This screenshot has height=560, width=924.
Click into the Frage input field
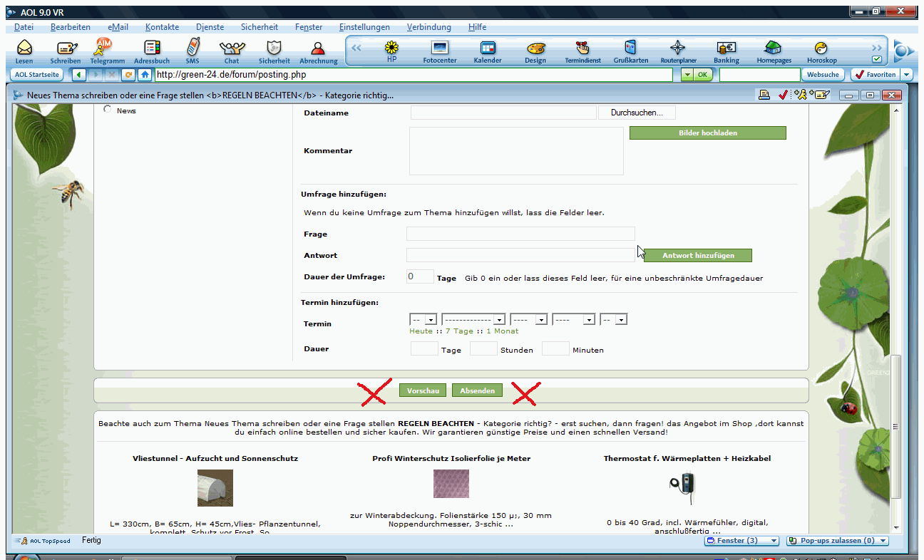(x=520, y=234)
